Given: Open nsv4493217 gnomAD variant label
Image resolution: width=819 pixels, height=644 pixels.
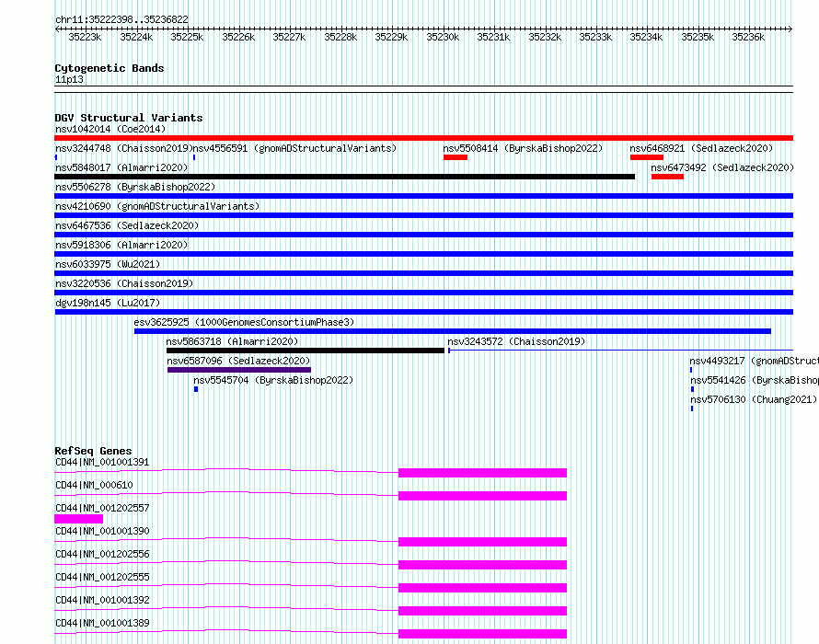Looking at the screenshot, I should click(754, 361).
